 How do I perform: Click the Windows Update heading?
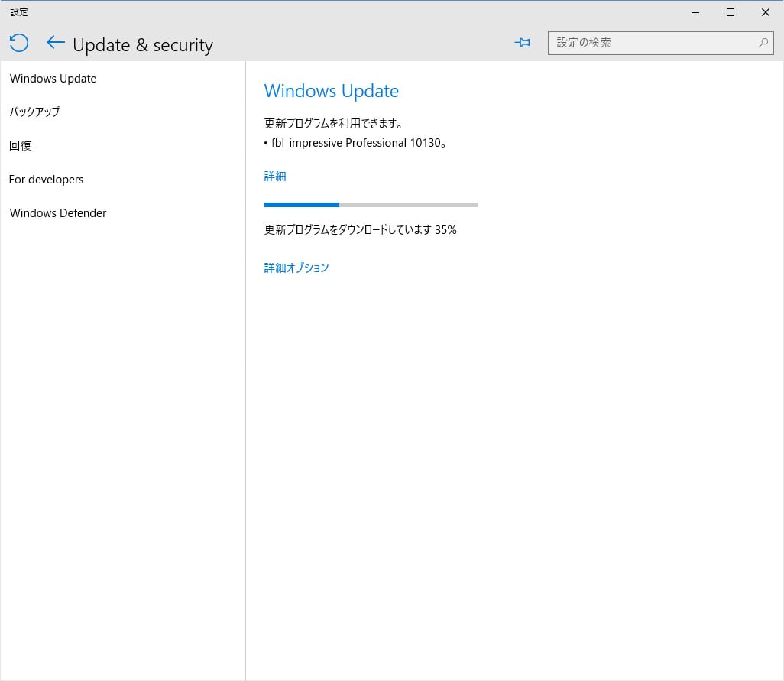pyautogui.click(x=332, y=91)
